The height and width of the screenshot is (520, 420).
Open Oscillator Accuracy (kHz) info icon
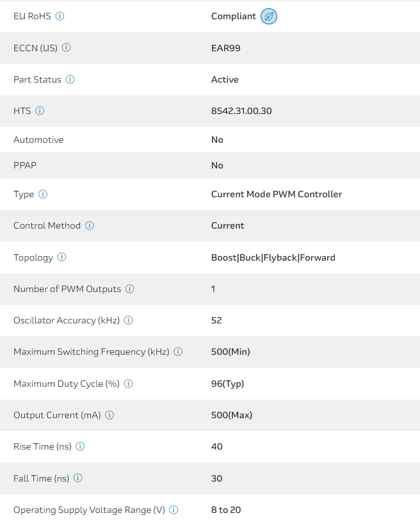(129, 320)
